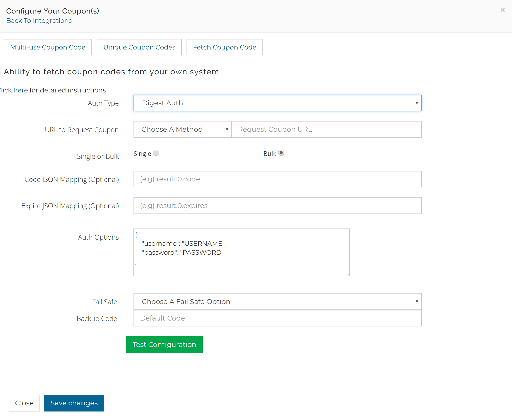
Task: Open the Choose A Fail Safe Option dropdown
Action: point(277,301)
